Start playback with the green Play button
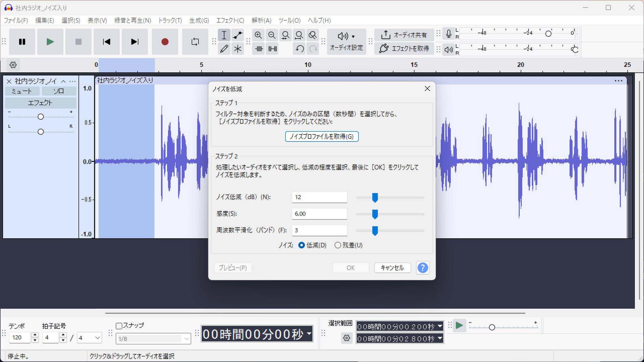 50,42
